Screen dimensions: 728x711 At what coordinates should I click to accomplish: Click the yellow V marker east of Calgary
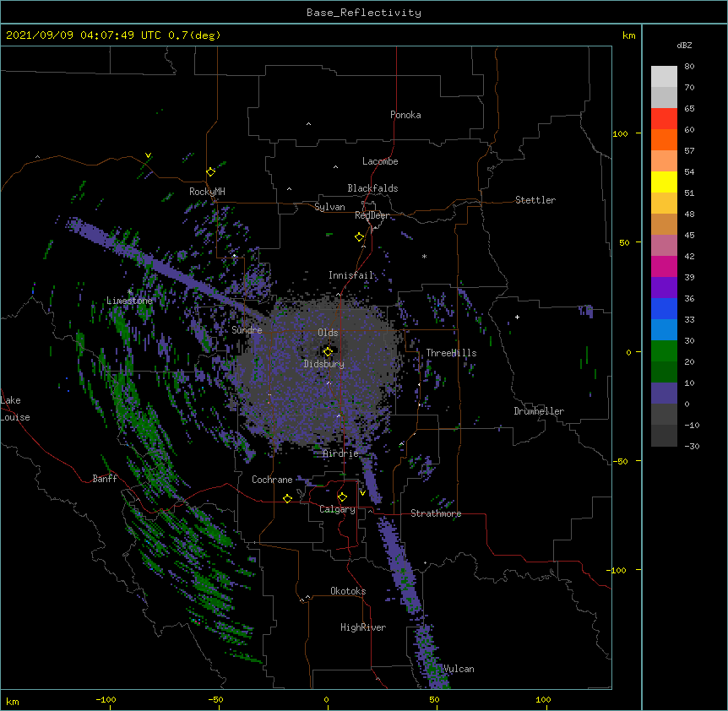coord(362,493)
